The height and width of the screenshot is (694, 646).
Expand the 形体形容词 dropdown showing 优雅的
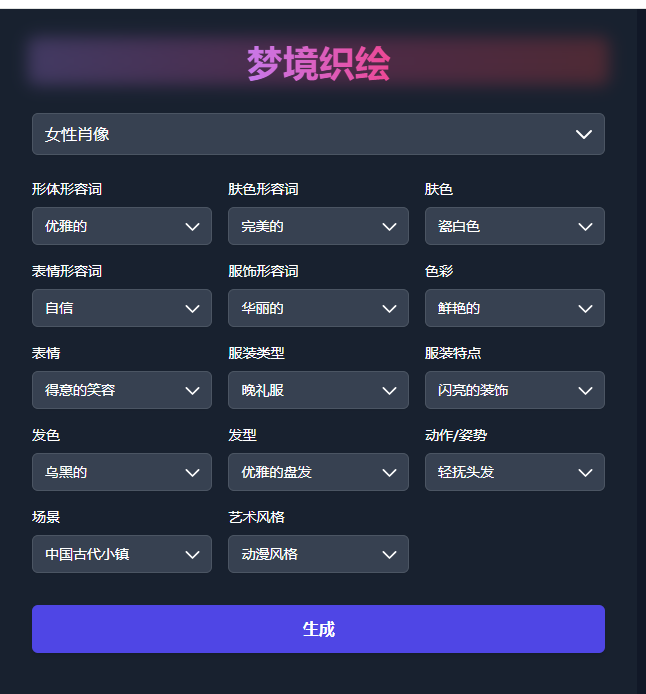122,226
